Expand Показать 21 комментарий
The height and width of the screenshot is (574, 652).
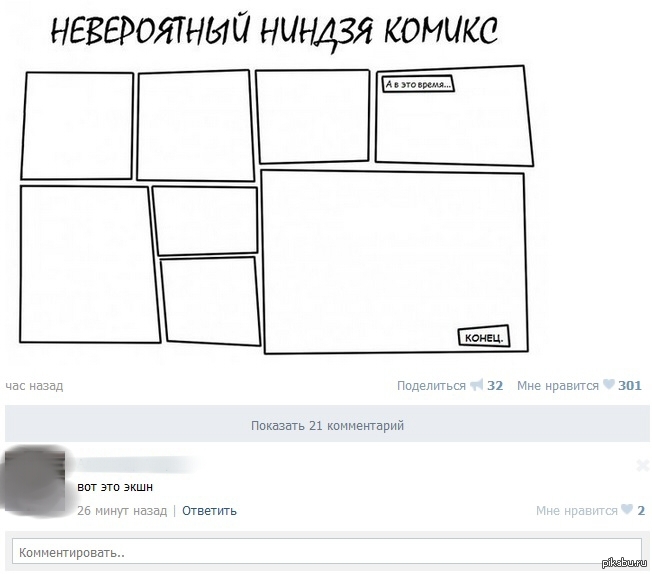point(327,425)
